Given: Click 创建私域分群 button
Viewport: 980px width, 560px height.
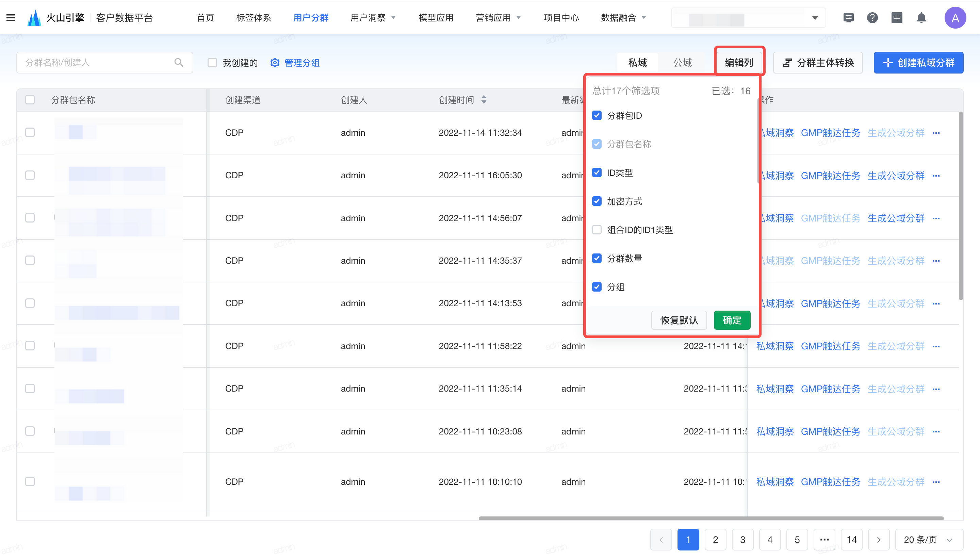Looking at the screenshot, I should click(x=918, y=63).
